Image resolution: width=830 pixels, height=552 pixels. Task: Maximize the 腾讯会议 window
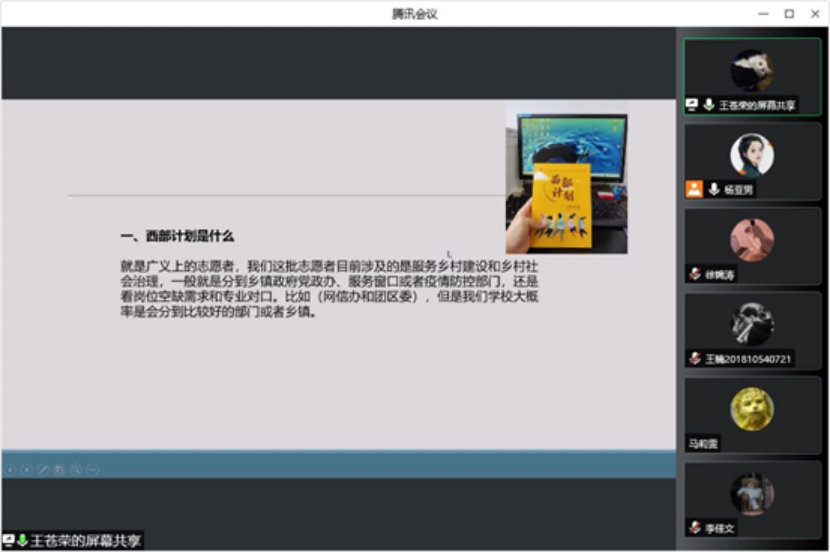click(x=789, y=13)
